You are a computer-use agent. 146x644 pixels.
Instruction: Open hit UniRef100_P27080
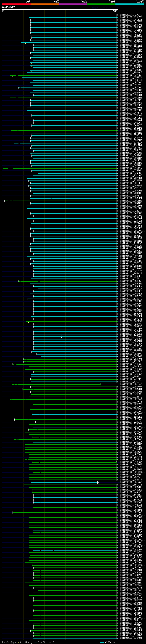[131, 15]
